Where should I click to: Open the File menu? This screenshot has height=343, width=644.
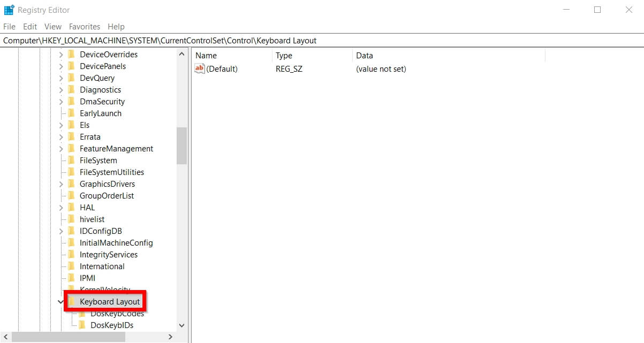[x=9, y=26]
